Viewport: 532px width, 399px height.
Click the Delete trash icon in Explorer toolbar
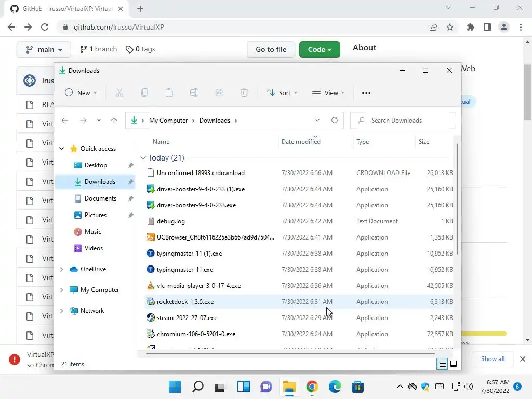pyautogui.click(x=244, y=92)
